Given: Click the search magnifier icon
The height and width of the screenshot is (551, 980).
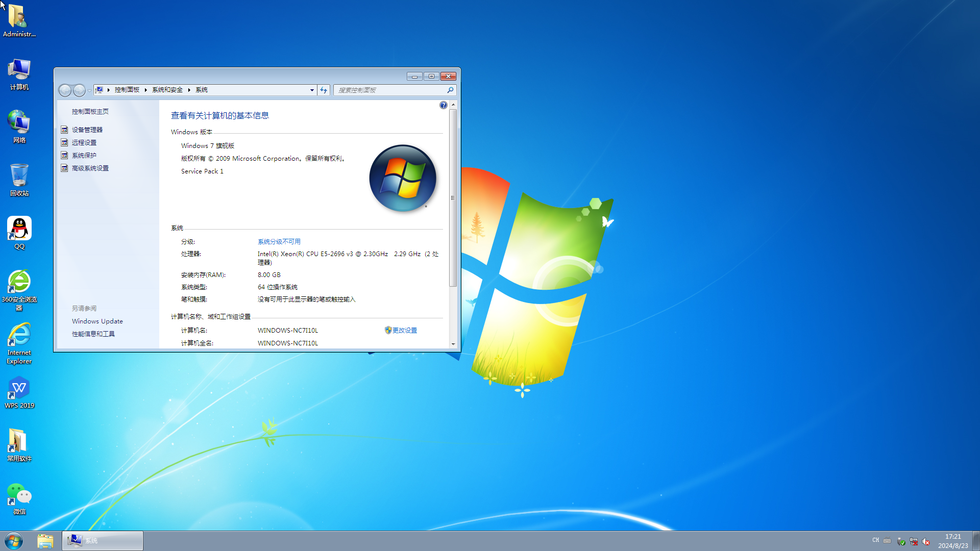Looking at the screenshot, I should tap(450, 90).
